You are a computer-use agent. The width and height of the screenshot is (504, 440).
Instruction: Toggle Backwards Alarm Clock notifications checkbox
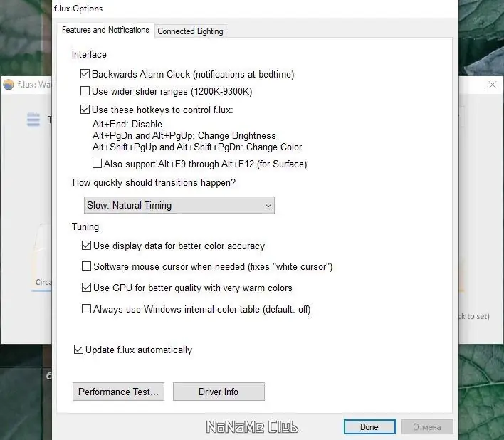click(x=85, y=74)
